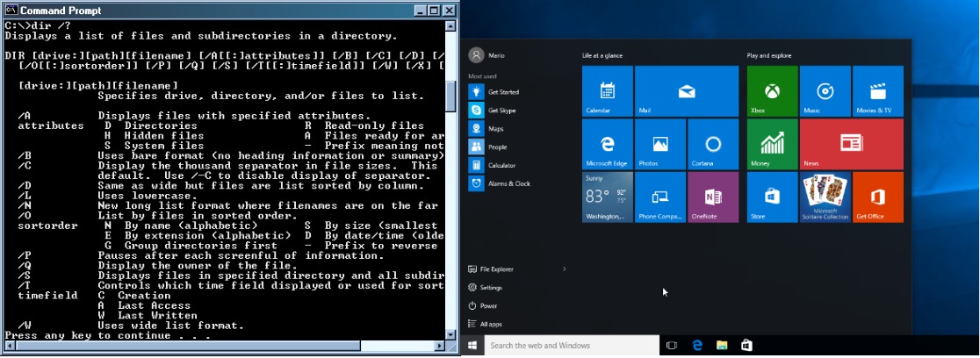This screenshot has height=358, width=980.
Task: Open the News tile
Action: pyautogui.click(x=851, y=144)
